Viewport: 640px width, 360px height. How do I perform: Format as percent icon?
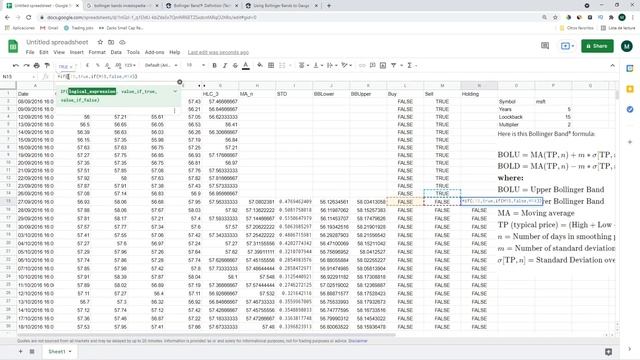coord(98,65)
